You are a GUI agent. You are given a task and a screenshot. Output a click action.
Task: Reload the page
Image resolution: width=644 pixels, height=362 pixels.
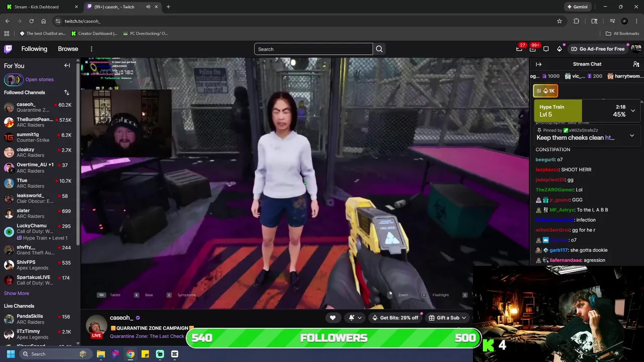31,21
